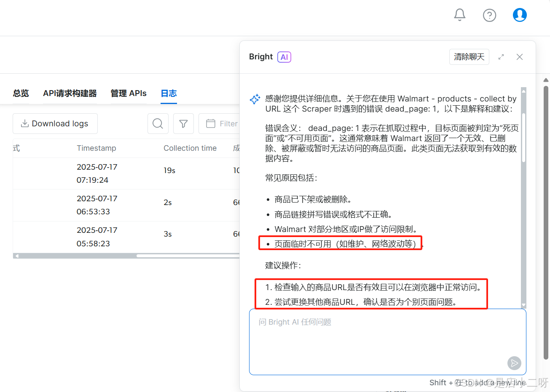Image resolution: width=550 pixels, height=392 pixels.
Task: Expand the Bright AI chat panel
Action: (501, 57)
